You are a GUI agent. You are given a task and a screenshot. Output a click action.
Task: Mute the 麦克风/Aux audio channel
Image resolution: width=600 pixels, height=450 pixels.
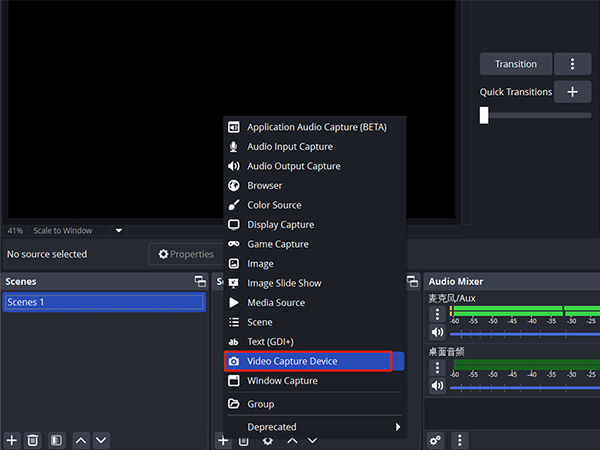coord(437,332)
